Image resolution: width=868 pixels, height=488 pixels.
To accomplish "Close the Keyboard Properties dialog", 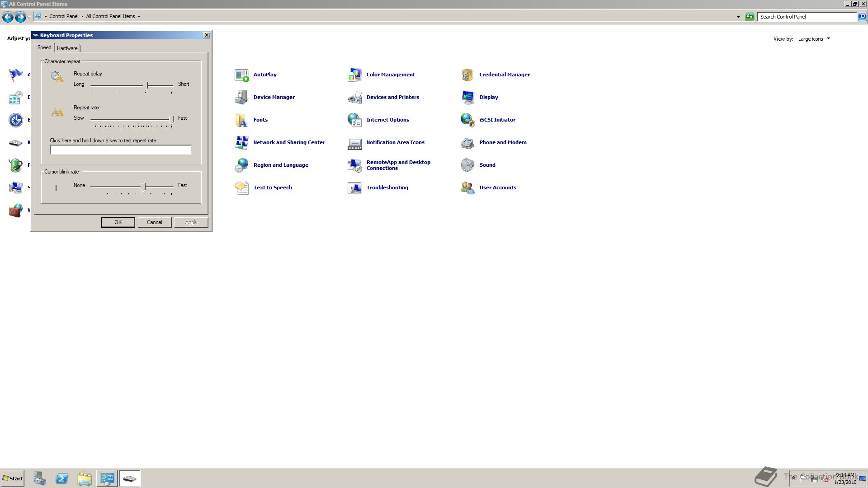I will 207,35.
